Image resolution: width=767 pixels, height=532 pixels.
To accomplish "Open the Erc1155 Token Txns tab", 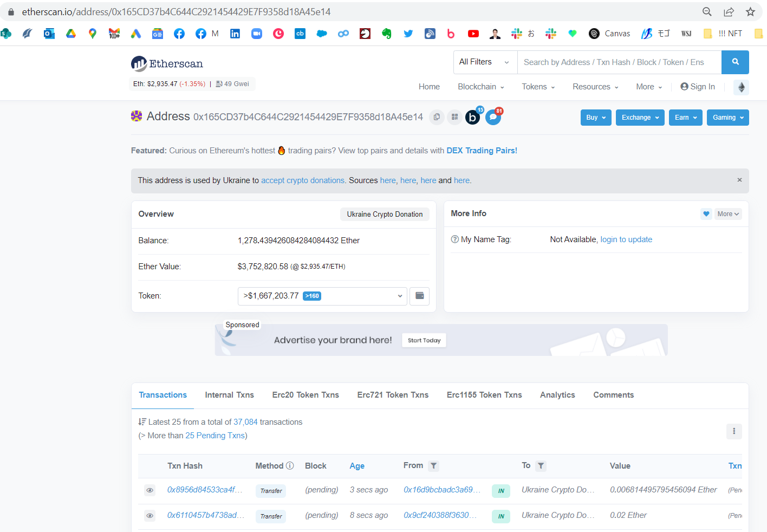I will pos(484,395).
